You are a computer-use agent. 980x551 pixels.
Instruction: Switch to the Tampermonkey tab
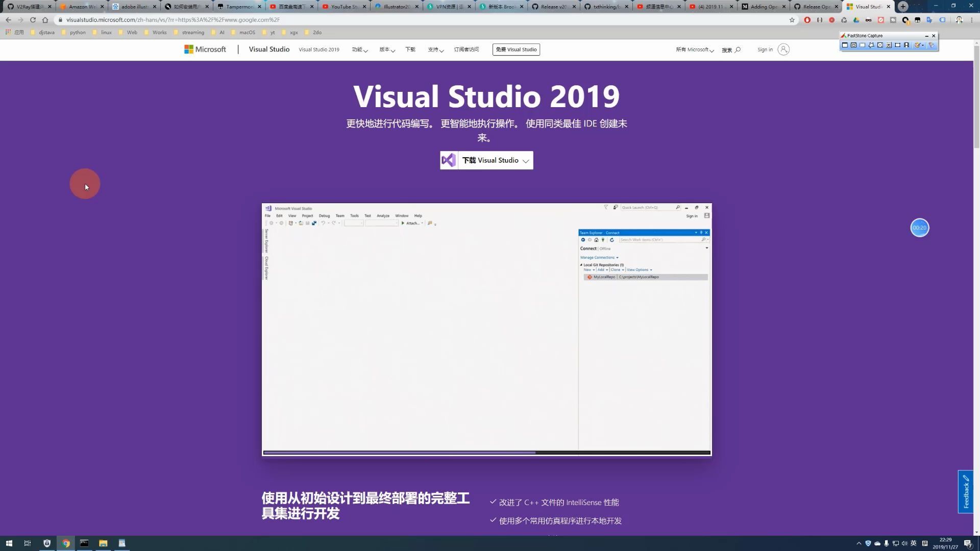tap(239, 7)
